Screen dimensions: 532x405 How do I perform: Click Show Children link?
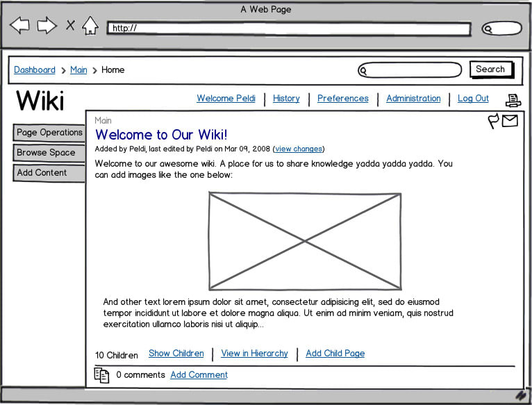[176, 354]
